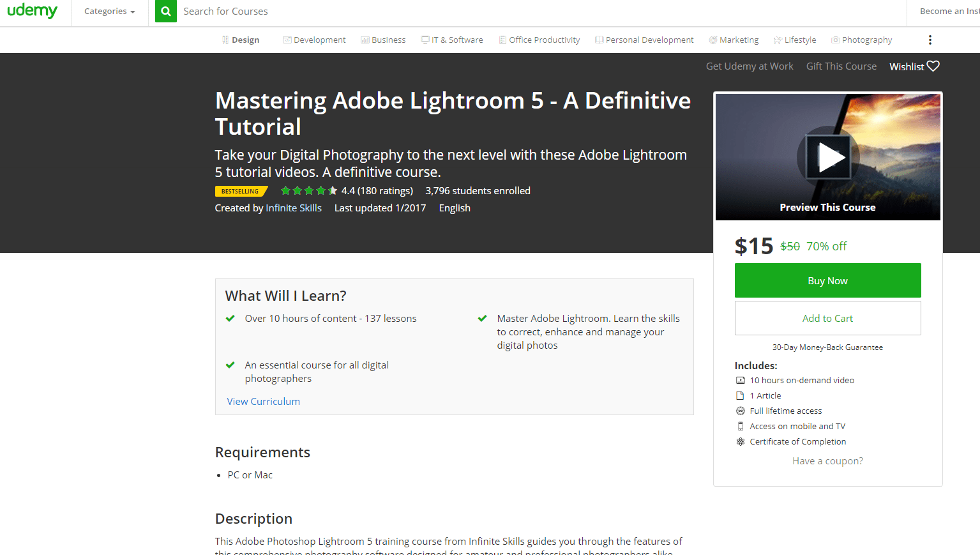Click the 'PC or Mac' requirement
The height and width of the screenshot is (555, 980).
tap(250, 475)
